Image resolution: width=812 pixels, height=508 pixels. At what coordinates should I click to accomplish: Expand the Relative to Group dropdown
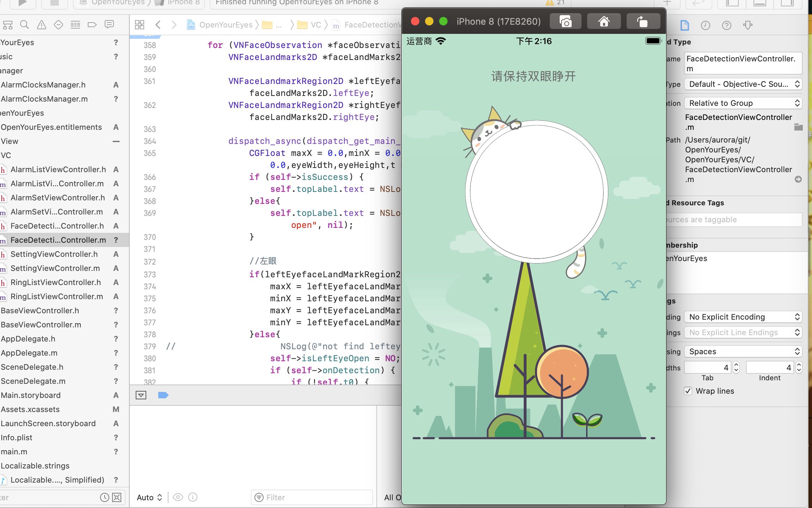click(x=743, y=103)
